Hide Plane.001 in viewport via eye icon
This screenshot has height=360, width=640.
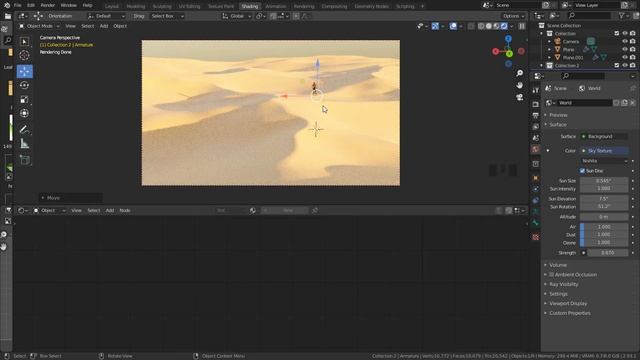624,58
